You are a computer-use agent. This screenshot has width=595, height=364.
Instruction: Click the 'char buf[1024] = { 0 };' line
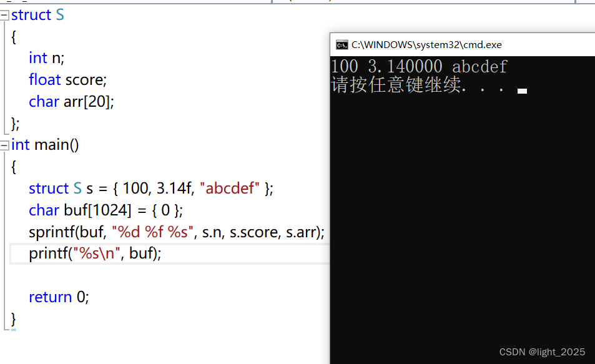pos(106,210)
